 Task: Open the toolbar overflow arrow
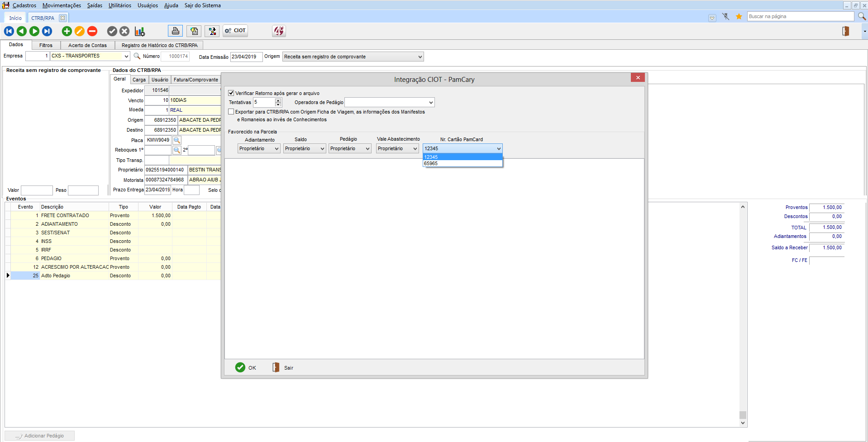tap(865, 32)
